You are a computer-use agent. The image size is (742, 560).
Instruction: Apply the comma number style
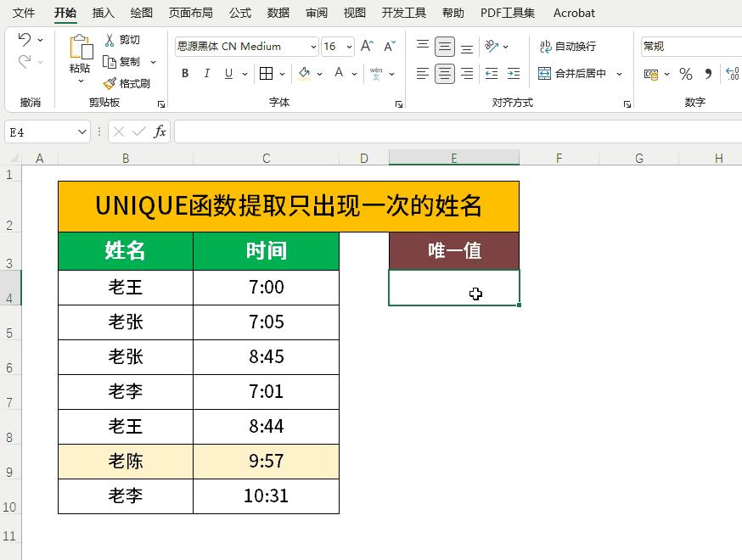[707, 74]
